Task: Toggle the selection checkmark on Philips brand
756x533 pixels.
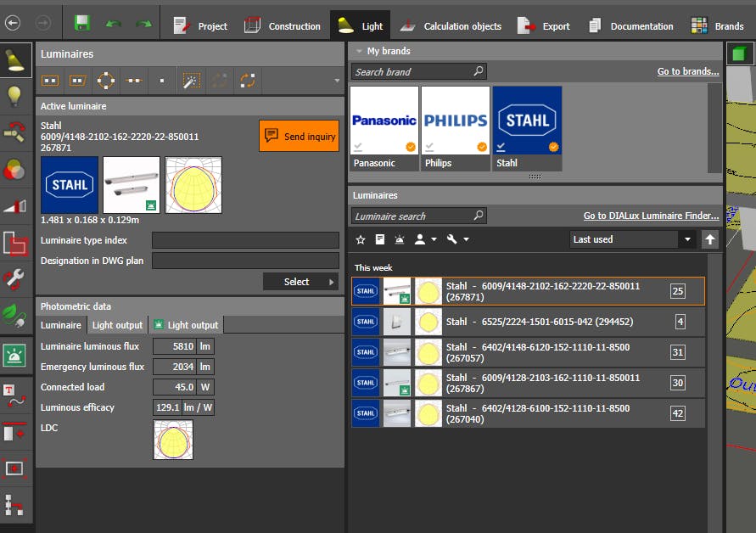Action: point(429,147)
